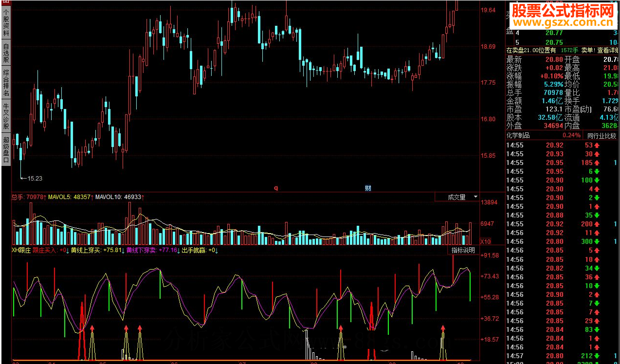Open the 个股资料 sidebar tab

[x=6, y=23]
